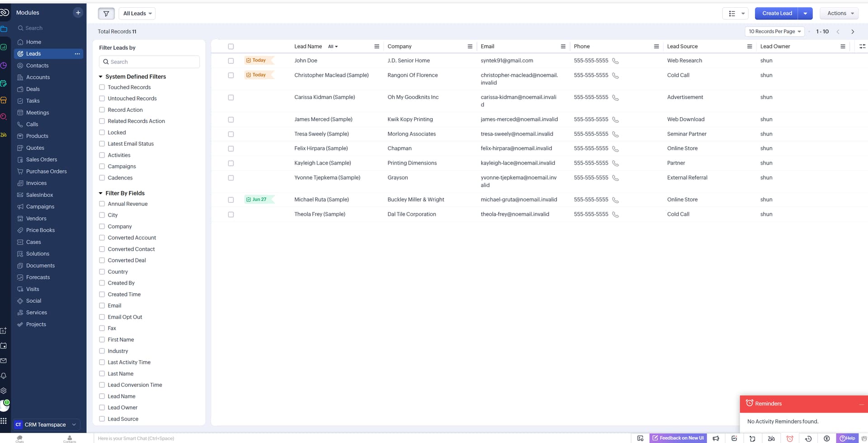Image resolution: width=868 pixels, height=443 pixels.
Task: Go to Home module
Action: click(33, 42)
